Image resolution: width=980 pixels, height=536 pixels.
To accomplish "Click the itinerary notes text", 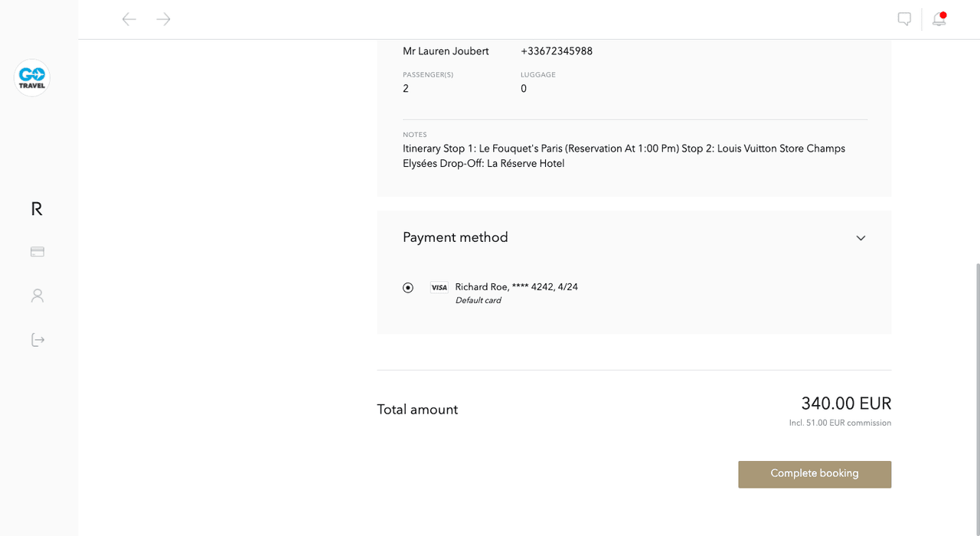I will (x=624, y=156).
